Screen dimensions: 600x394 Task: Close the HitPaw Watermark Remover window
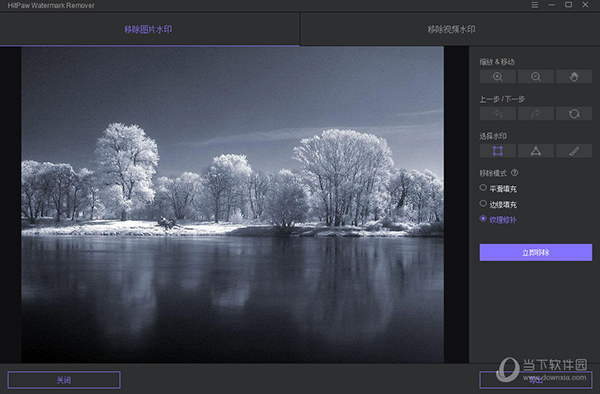[585, 5]
